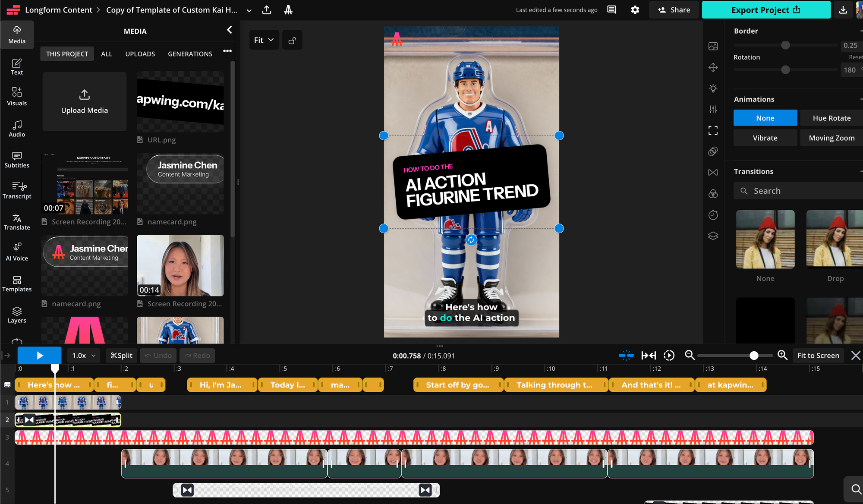Toggle timeline snapping icon
The image size is (863, 504).
[x=626, y=355]
